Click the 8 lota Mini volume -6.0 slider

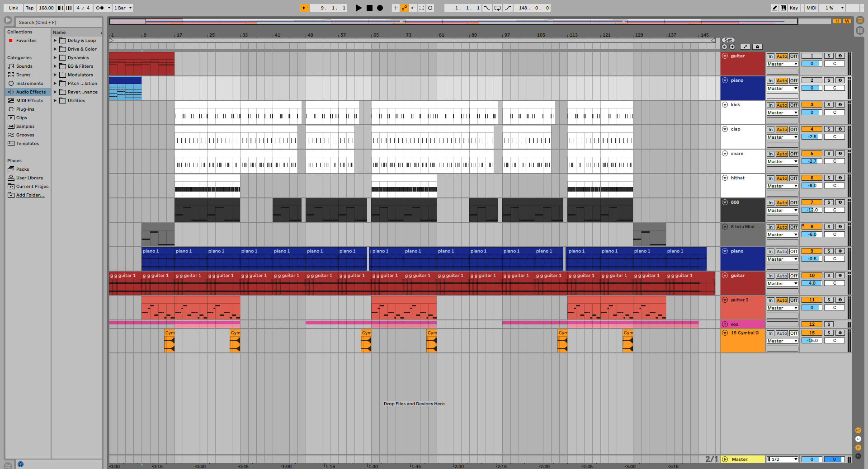click(812, 234)
